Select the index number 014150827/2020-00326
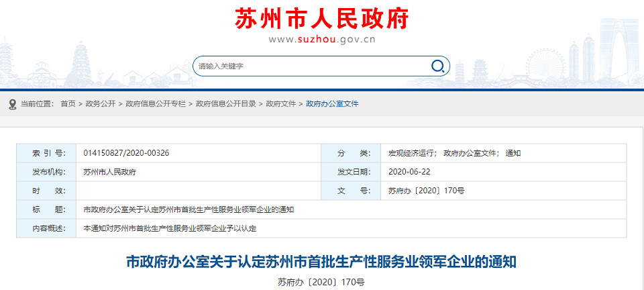 126,153
